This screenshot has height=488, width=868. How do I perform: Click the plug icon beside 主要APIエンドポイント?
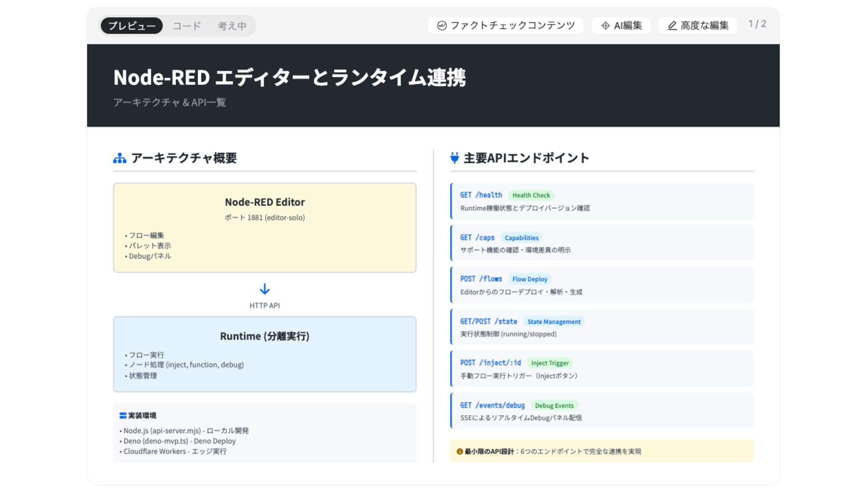coord(455,158)
